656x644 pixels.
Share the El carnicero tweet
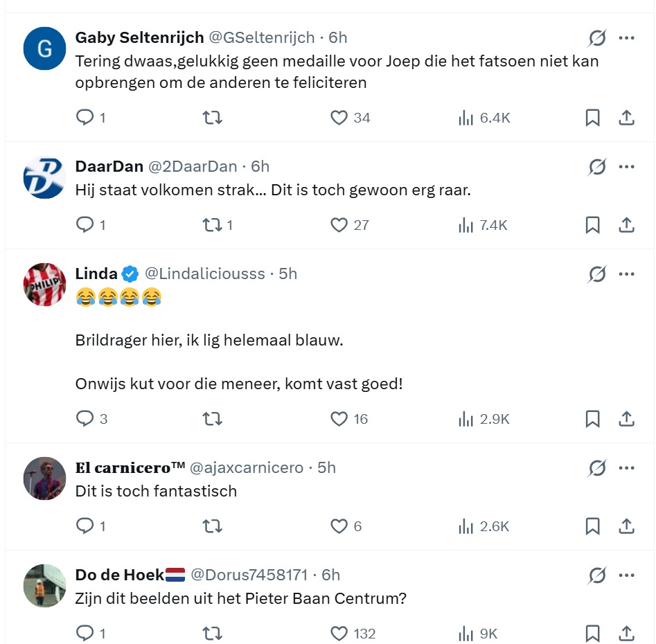[x=626, y=526]
